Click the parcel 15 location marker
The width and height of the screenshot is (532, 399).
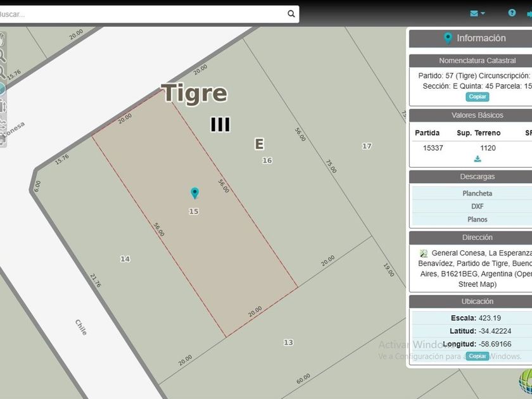194,193
